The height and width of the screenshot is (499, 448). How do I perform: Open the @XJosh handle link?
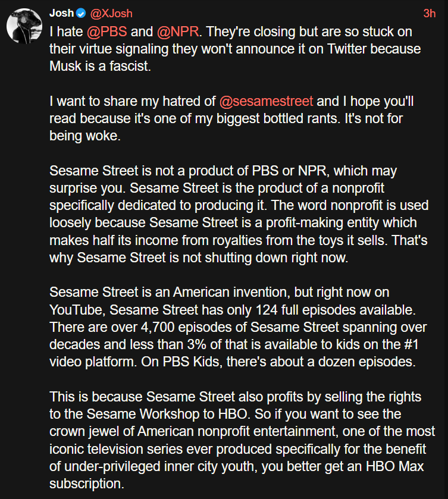tap(111, 13)
